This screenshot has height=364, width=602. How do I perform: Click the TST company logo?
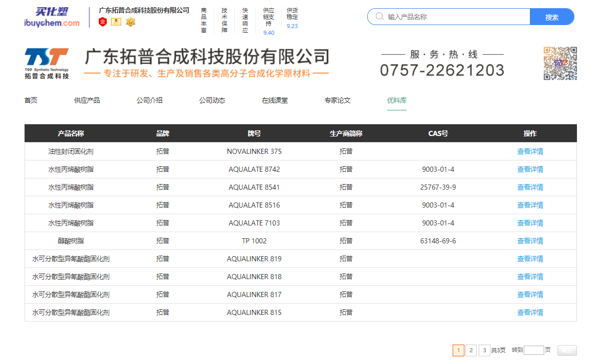(x=47, y=64)
